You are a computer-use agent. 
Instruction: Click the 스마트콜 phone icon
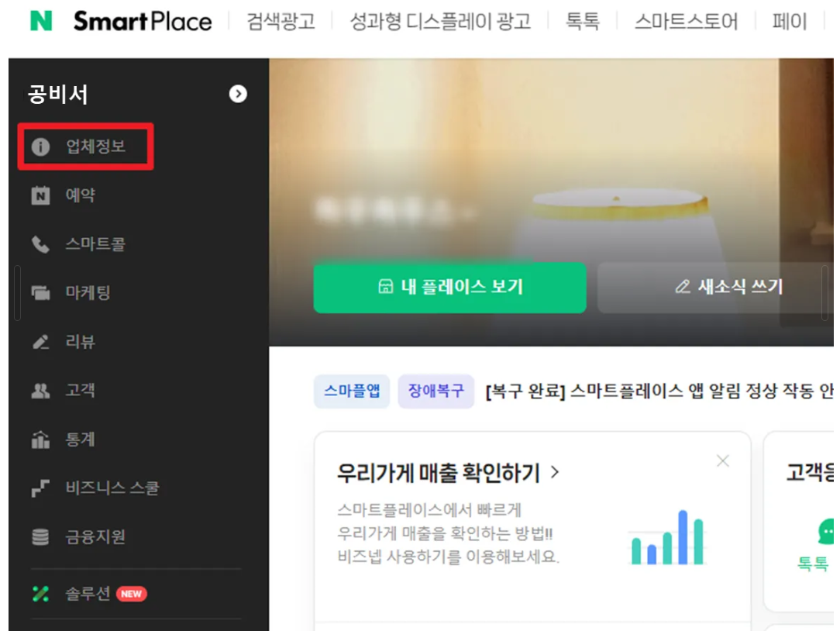click(41, 244)
